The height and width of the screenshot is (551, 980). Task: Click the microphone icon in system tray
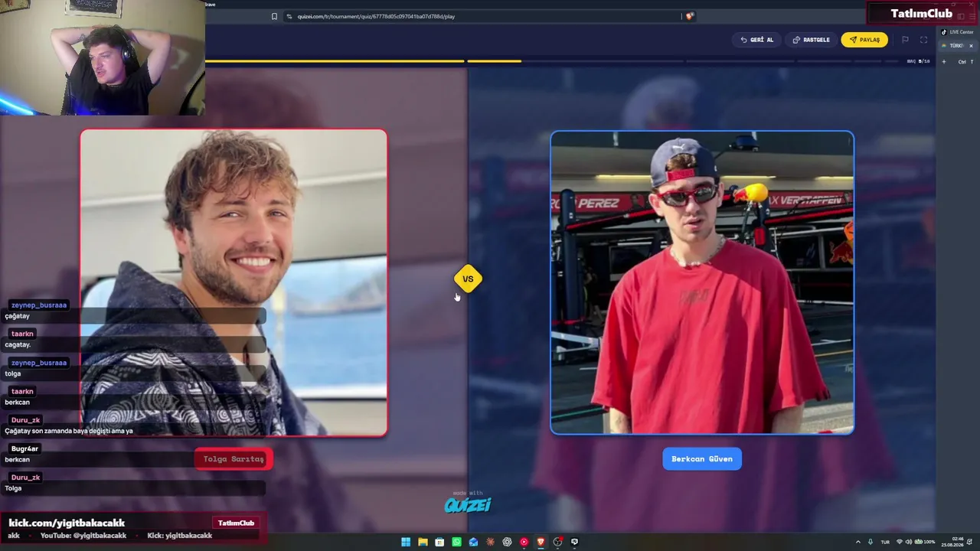point(870,542)
